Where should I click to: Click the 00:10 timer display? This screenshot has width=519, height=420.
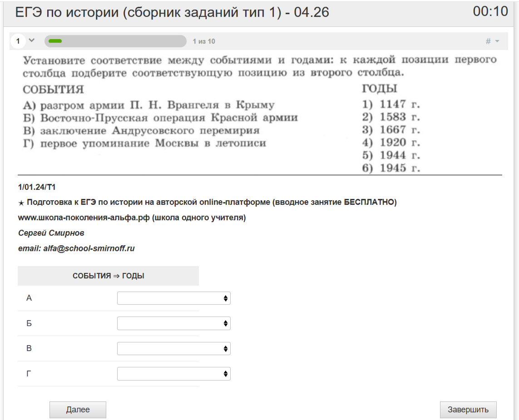tap(490, 12)
